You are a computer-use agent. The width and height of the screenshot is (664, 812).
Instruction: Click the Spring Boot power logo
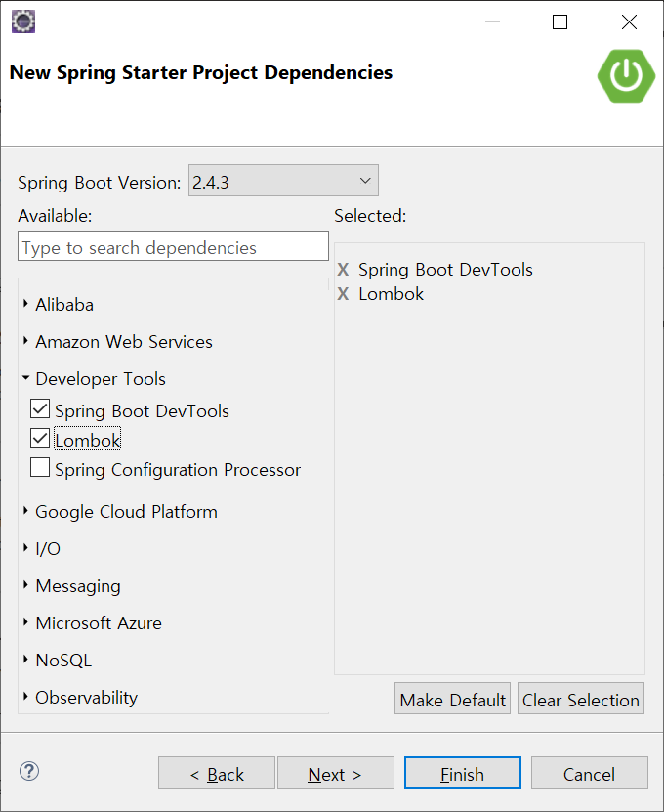click(x=626, y=75)
